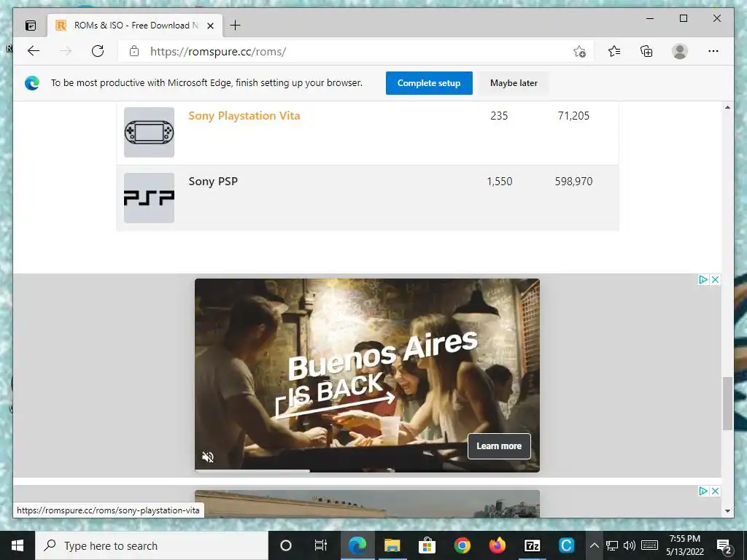The width and height of the screenshot is (747, 560).
Task: Refresh the romspure page
Action: pos(98,51)
